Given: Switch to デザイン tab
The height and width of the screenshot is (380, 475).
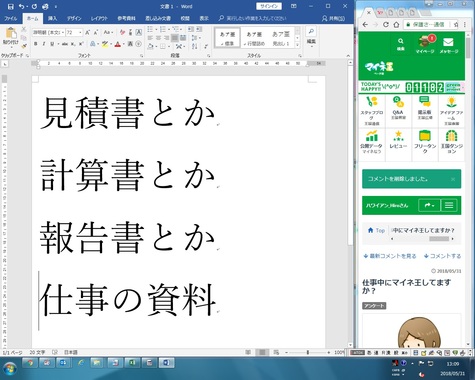Looking at the screenshot, I should coord(74,18).
